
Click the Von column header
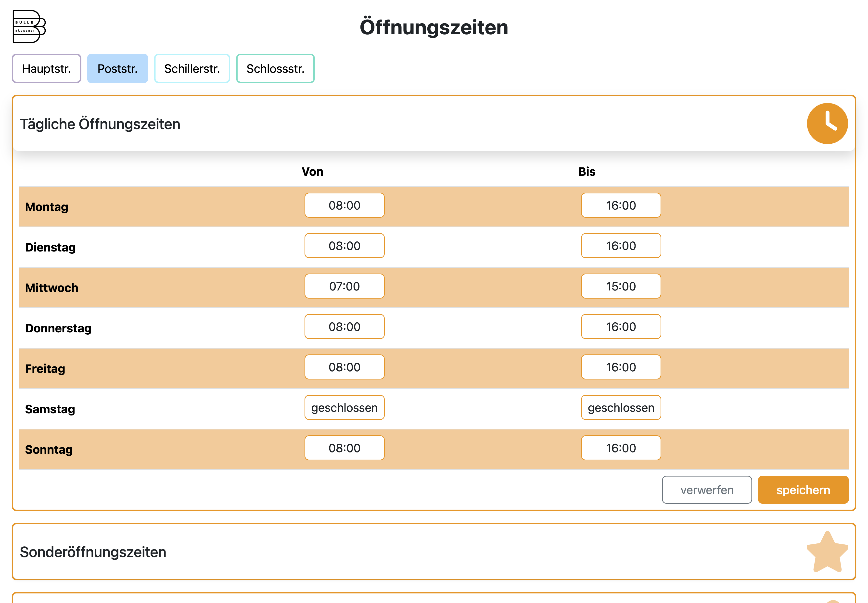pos(312,172)
